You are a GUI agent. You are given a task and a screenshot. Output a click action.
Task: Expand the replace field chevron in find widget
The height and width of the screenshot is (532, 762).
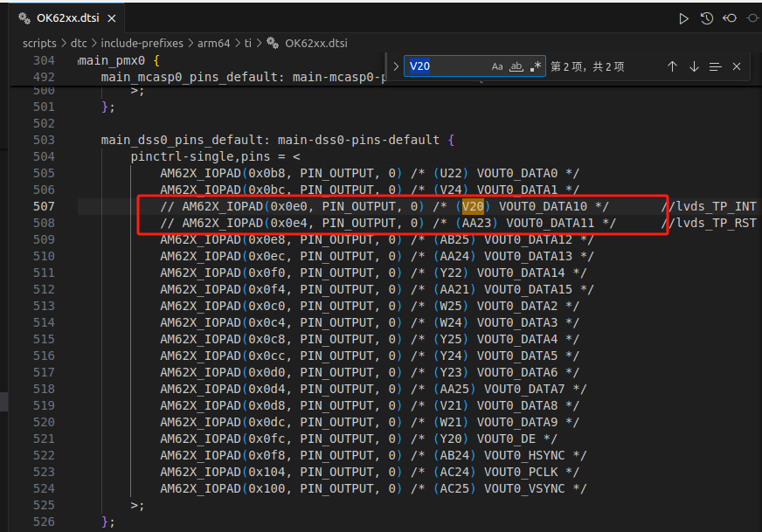pyautogui.click(x=396, y=66)
